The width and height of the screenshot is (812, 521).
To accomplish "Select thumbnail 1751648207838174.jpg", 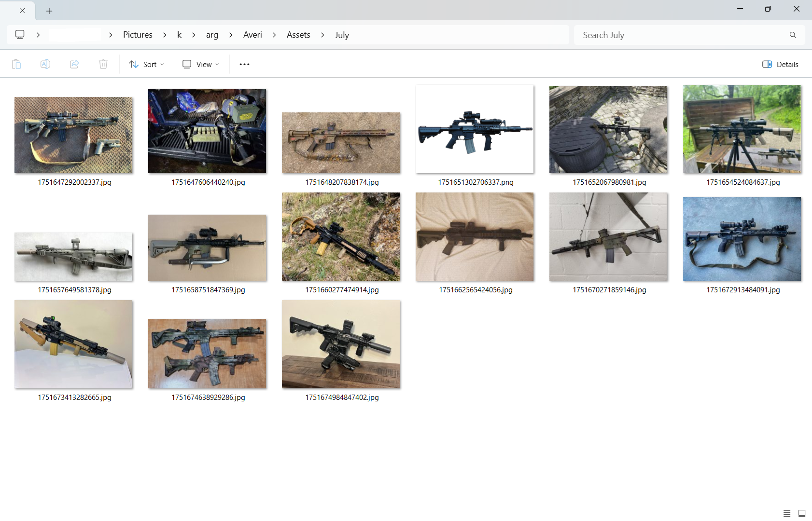I will click(341, 143).
